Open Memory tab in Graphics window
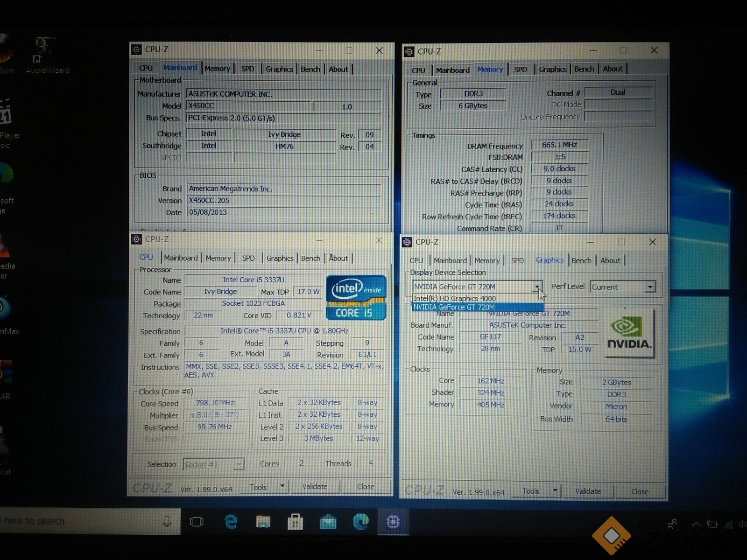This screenshot has width=747, height=560. click(487, 260)
